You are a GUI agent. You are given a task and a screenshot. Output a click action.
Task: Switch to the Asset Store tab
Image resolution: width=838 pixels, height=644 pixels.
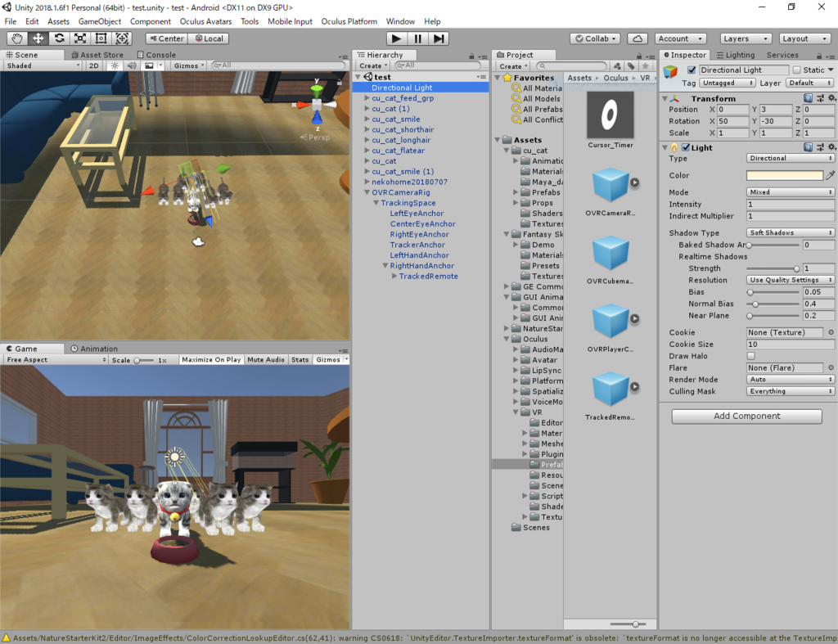tap(97, 55)
